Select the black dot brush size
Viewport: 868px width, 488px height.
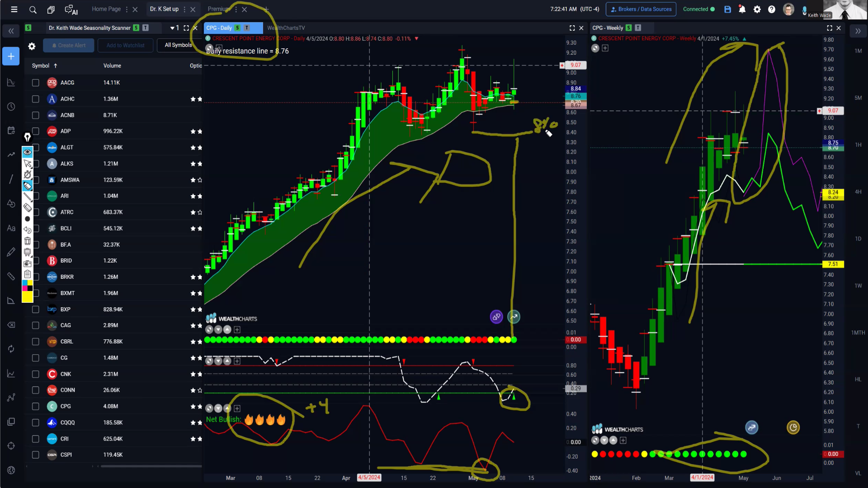point(27,219)
